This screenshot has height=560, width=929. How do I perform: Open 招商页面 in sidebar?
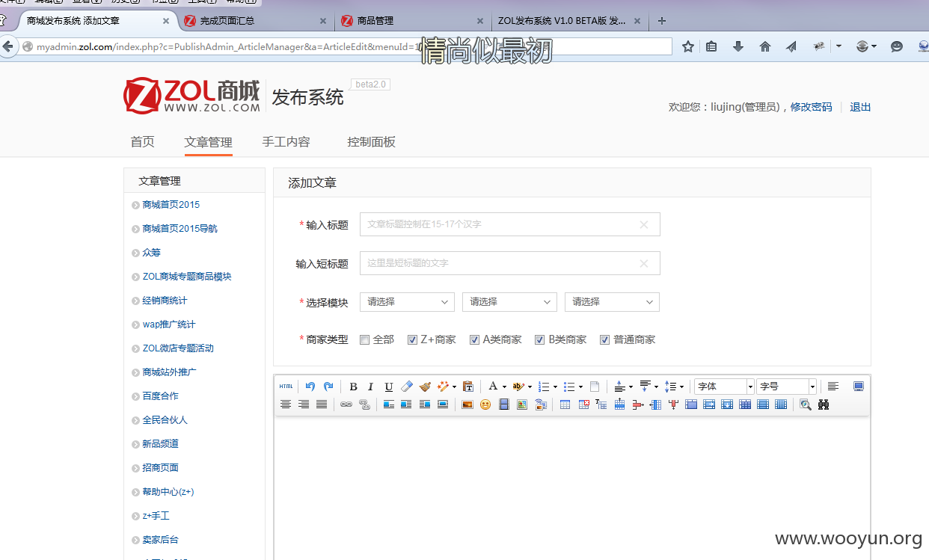[160, 468]
